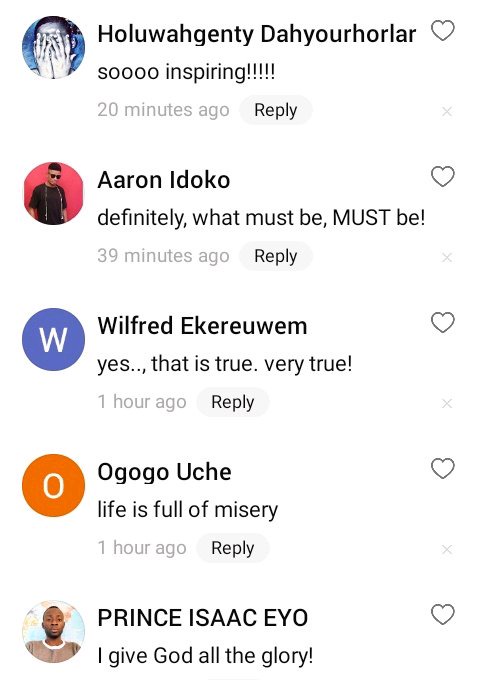The width and height of the screenshot is (480, 680).
Task: Tap the heart on Wilfred Ekereuwem's comment
Action: (x=443, y=323)
